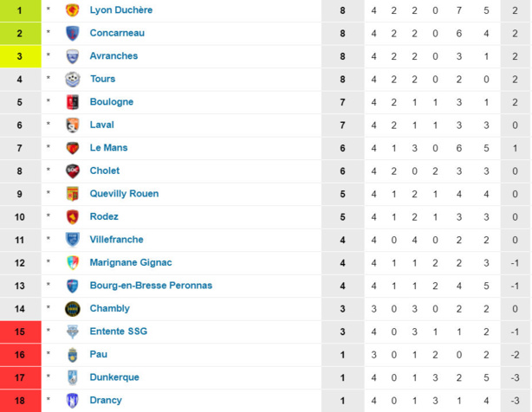The width and height of the screenshot is (532, 412).
Task: Open the Villefranche team link
Action: [116, 240]
